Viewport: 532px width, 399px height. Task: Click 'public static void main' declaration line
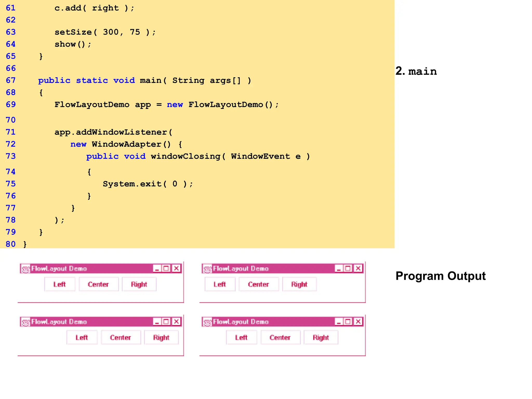coord(145,81)
